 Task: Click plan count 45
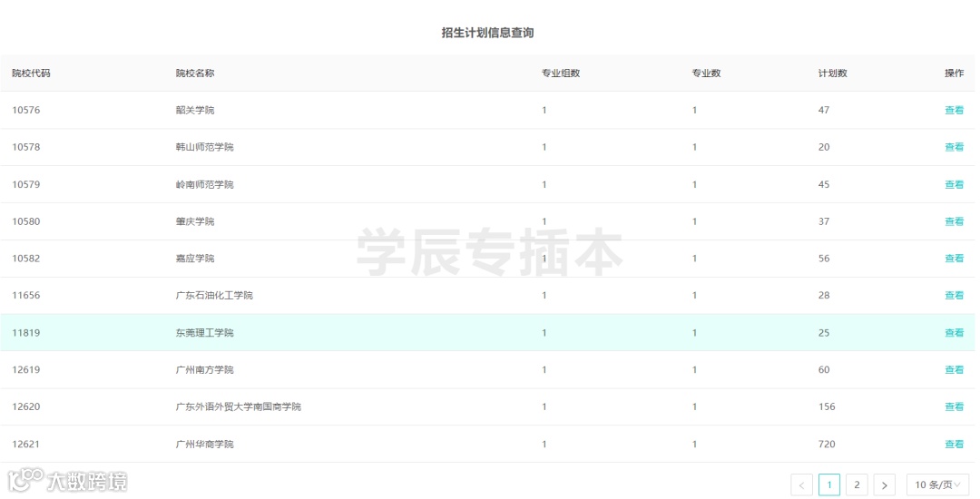point(824,184)
